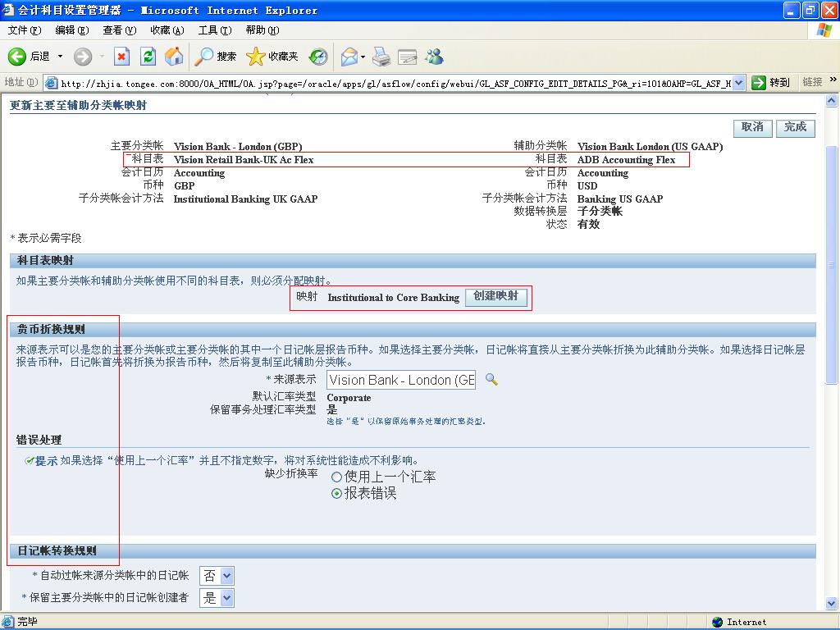Click the Corporate default rate type value
The width and height of the screenshot is (840, 630).
pyautogui.click(x=349, y=398)
